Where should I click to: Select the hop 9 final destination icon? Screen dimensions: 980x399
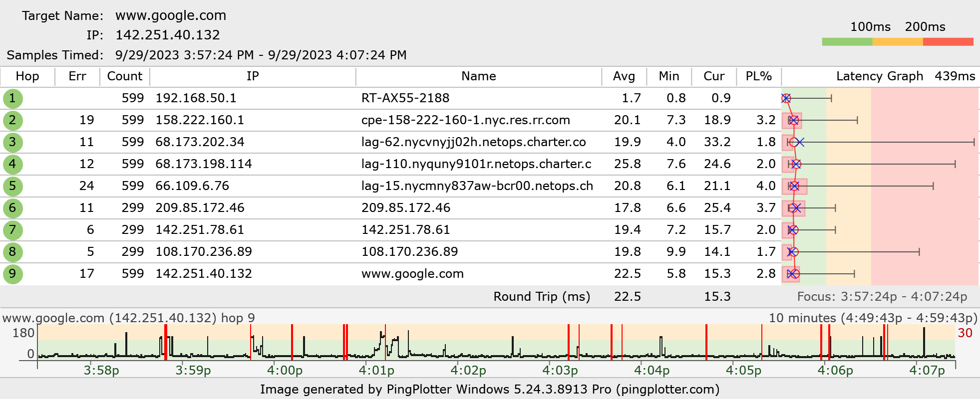point(12,274)
